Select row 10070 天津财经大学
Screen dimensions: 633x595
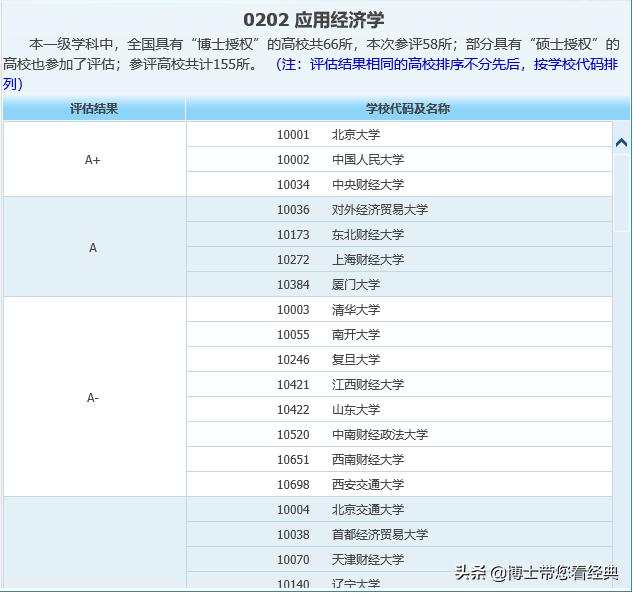click(399, 560)
